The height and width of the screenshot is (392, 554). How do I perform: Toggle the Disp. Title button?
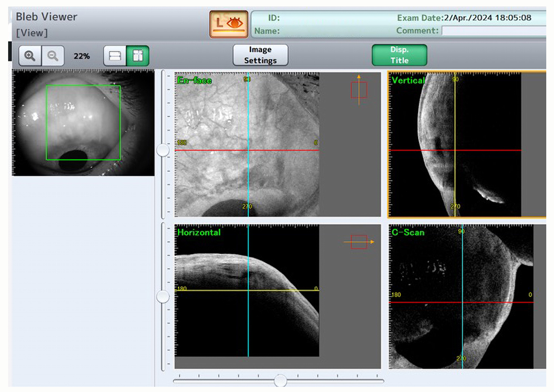coord(399,55)
